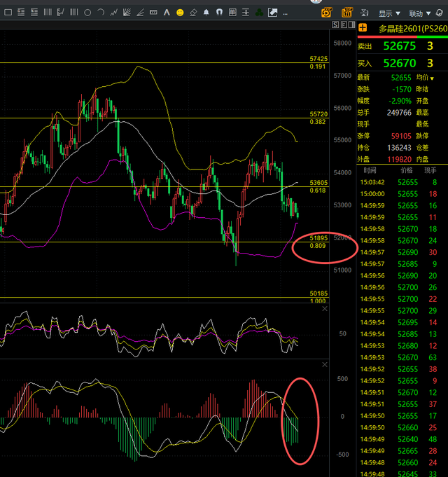
Task: Select the arc drawing tool
Action: (x=101, y=13)
